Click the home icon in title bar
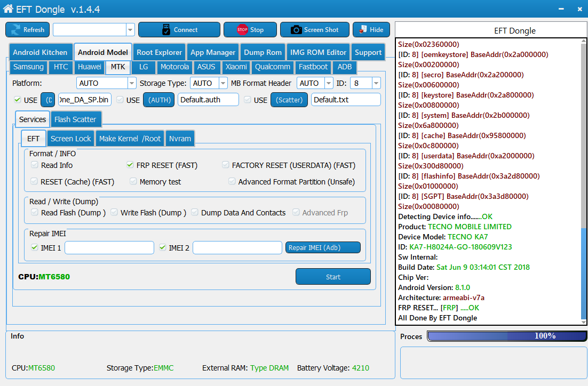The image size is (588, 386). tap(8, 9)
